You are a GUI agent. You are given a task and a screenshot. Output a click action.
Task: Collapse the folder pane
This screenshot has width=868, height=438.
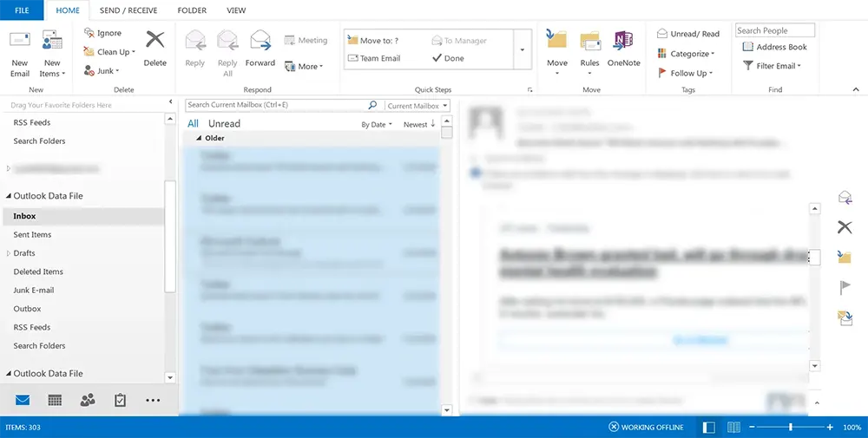170,102
